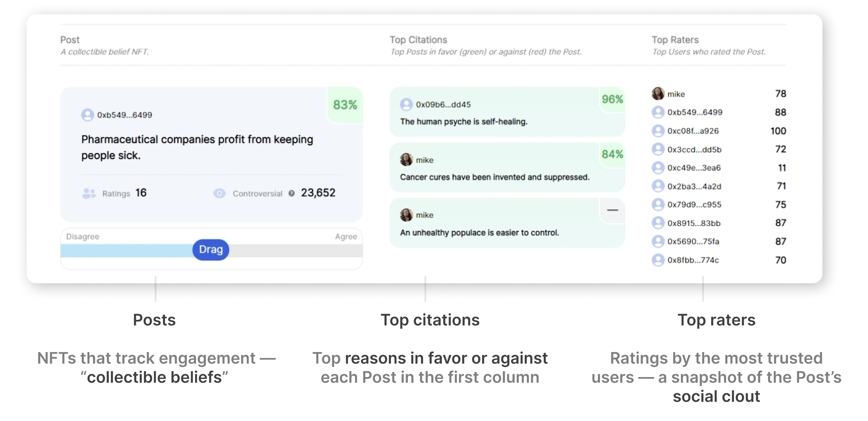Image resolution: width=868 pixels, height=421 pixels.
Task: Click the Controversial help question mark icon
Action: point(291,193)
